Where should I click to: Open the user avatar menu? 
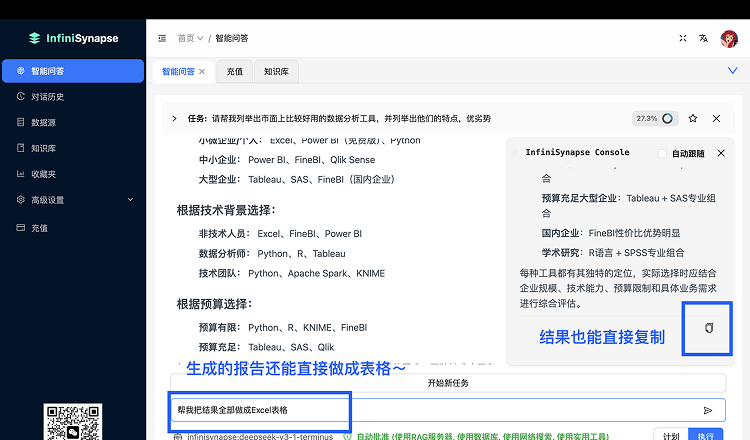click(729, 39)
